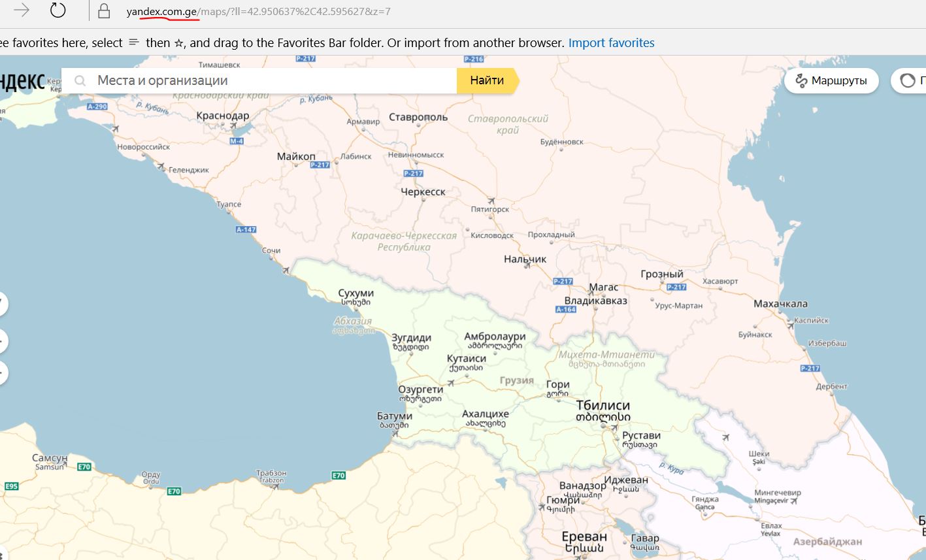Click the airport icon below Кутаиси
The width and height of the screenshot is (926, 560).
(x=451, y=382)
